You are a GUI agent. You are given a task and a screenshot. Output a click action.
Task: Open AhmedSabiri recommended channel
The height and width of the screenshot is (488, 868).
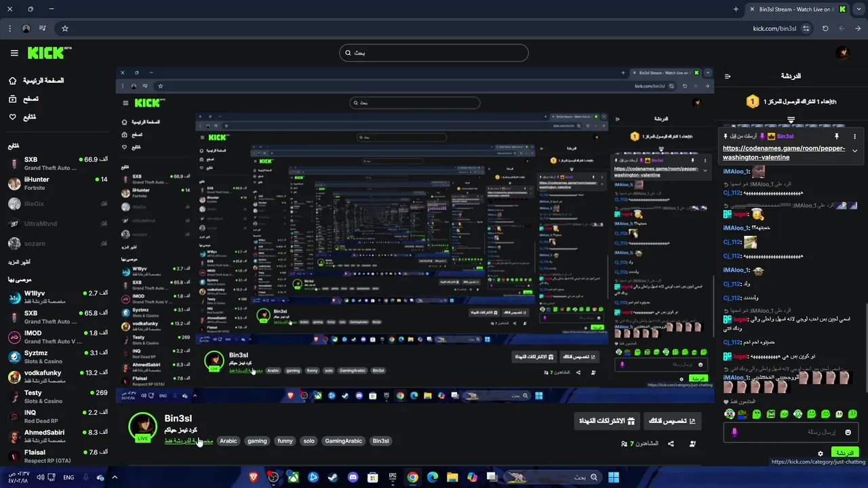point(58,436)
